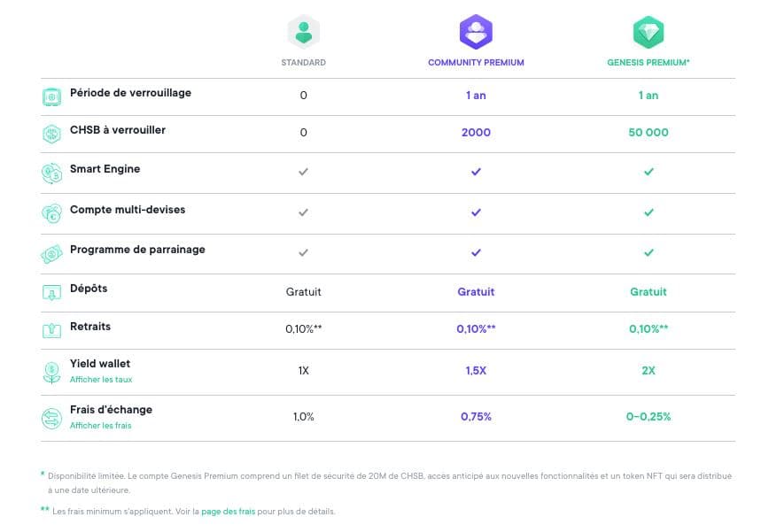Click the Genesis Premium diamond icon

coord(649,32)
